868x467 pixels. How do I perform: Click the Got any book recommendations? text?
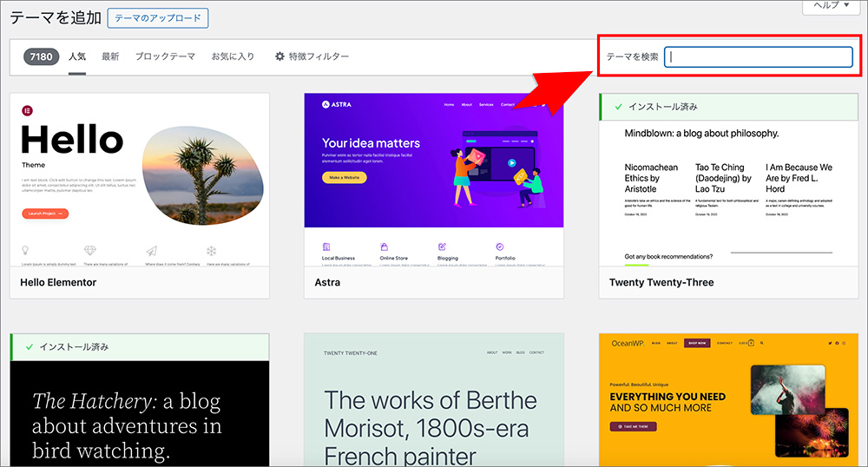point(668,257)
